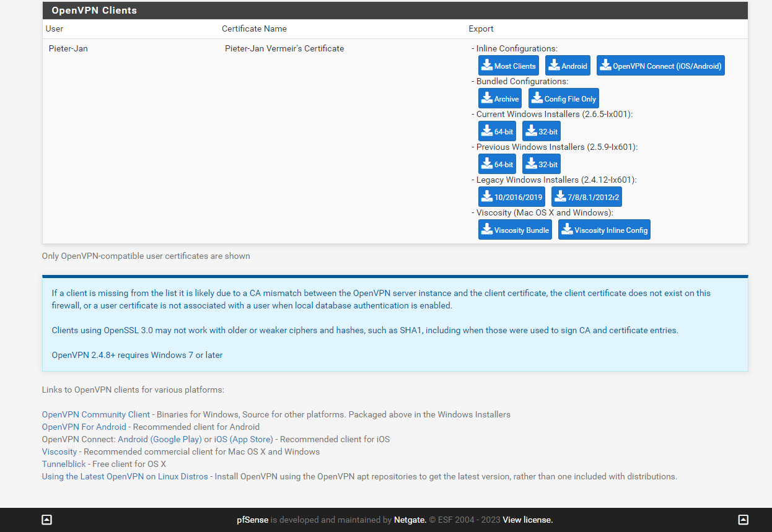
Task: Download previous 64-bit Windows installer 2.5.9
Action: click(x=497, y=164)
